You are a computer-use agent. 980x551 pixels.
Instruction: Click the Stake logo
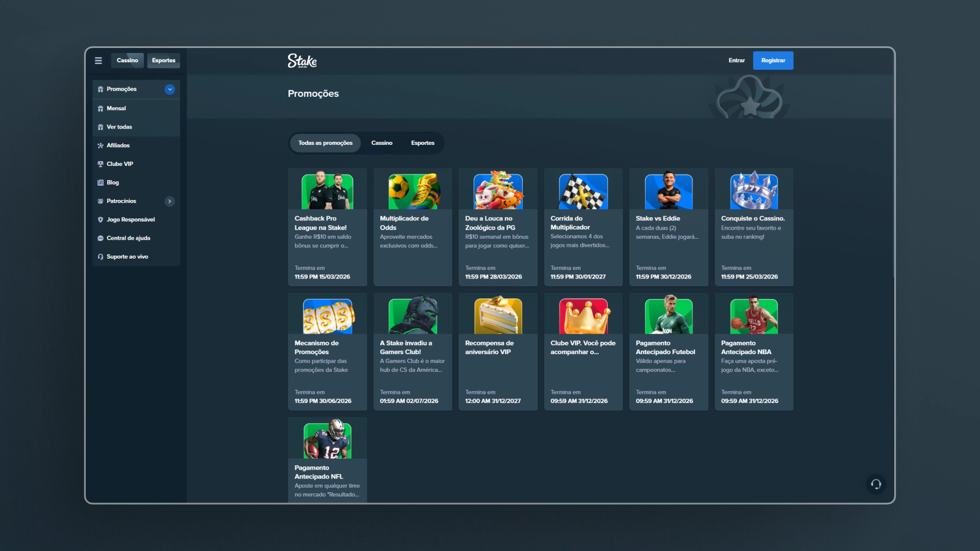(x=302, y=61)
